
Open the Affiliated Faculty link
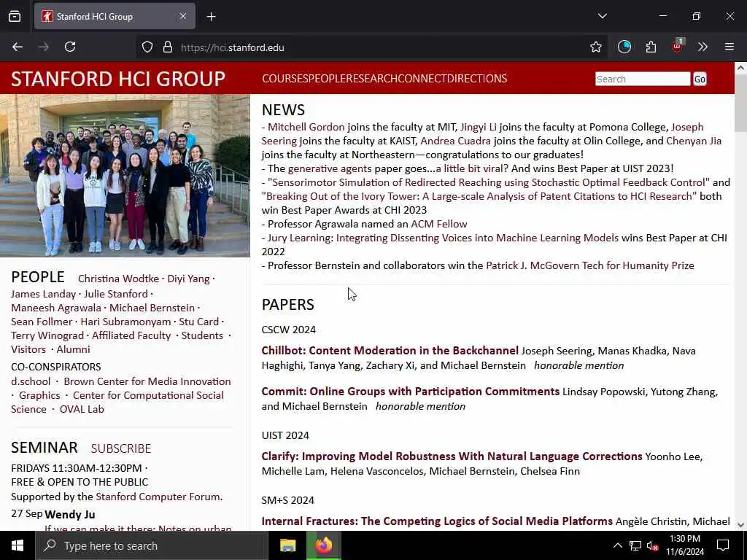[x=131, y=335]
